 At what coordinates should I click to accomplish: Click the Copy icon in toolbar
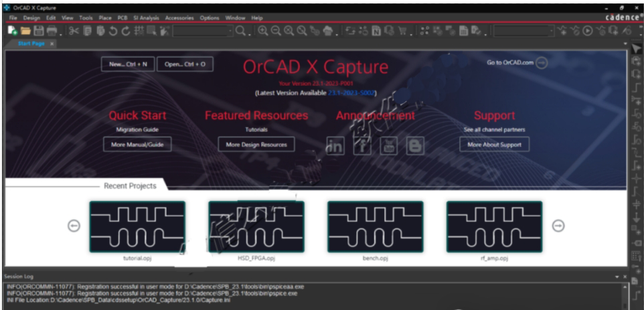pos(87,30)
